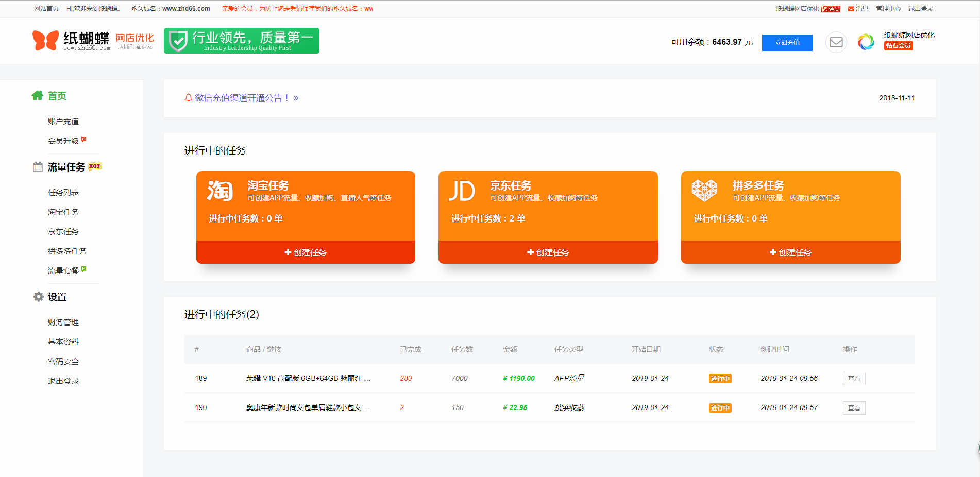Click the www.zhd66.com permanent domain text
This screenshot has width=980, height=477.
186,9
